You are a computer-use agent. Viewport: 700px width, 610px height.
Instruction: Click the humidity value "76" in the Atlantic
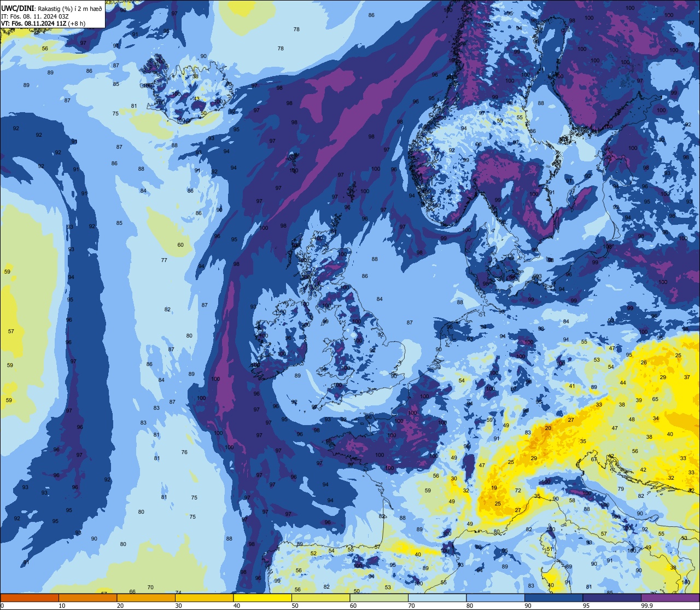[x=184, y=452]
